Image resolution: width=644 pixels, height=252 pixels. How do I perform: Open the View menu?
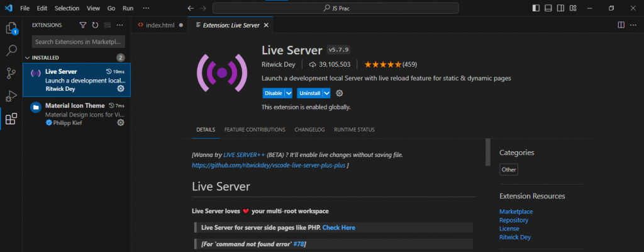tap(93, 8)
